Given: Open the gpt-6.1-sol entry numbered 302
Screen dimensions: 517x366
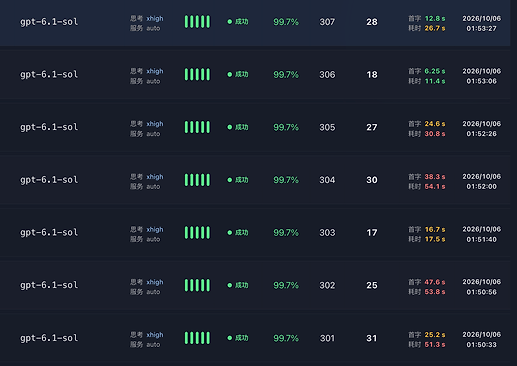Looking at the screenshot, I should pyautogui.click(x=49, y=285).
